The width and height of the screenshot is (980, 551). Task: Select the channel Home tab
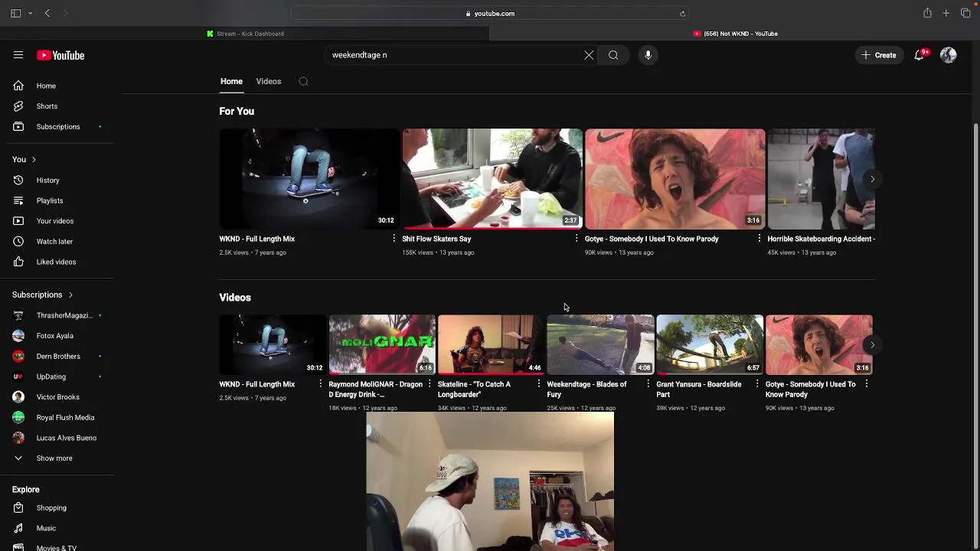(x=231, y=81)
